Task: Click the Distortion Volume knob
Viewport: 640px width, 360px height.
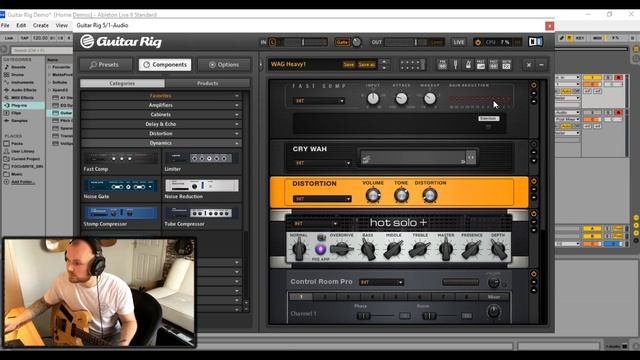Action: click(x=373, y=196)
